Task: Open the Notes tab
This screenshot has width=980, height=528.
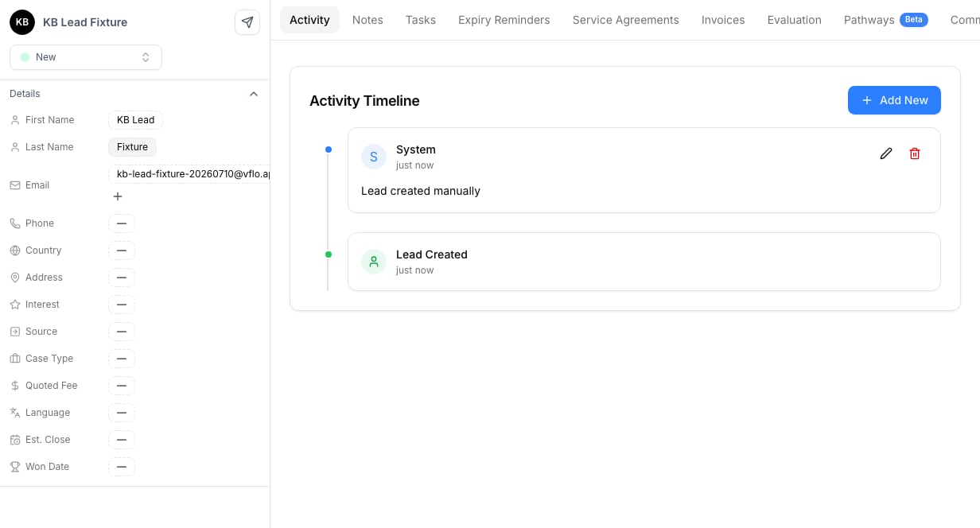Action: [367, 20]
